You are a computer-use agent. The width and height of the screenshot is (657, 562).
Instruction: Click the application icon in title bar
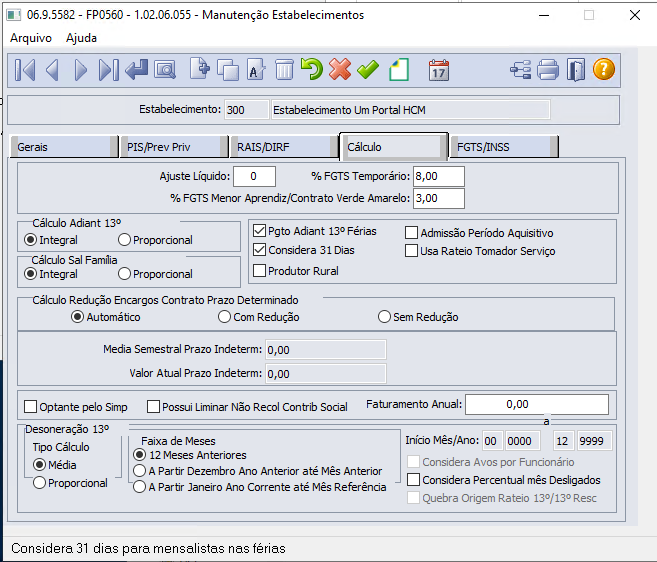tap(13, 15)
